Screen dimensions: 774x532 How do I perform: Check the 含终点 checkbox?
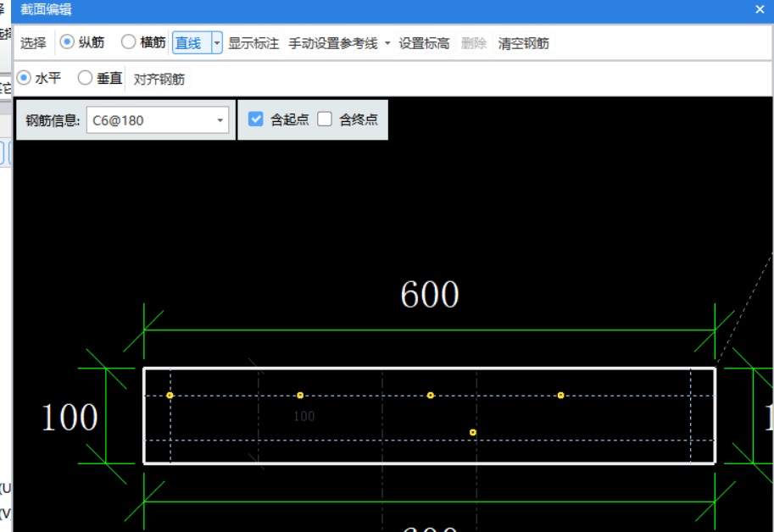click(325, 119)
